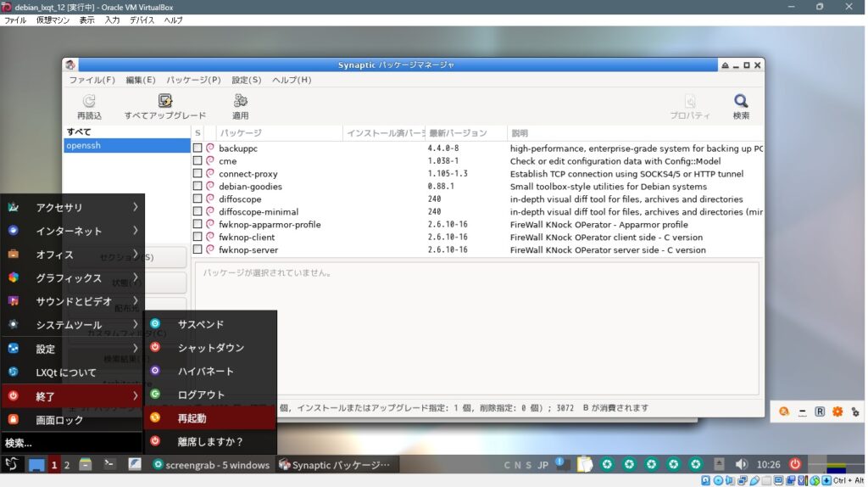The image size is (868, 487).
Task: Click the 再読込 (Reload) toolbar icon
Action: 89,101
